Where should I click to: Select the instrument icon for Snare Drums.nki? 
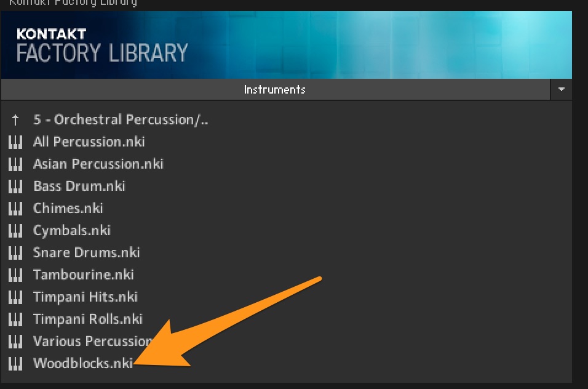click(15, 252)
